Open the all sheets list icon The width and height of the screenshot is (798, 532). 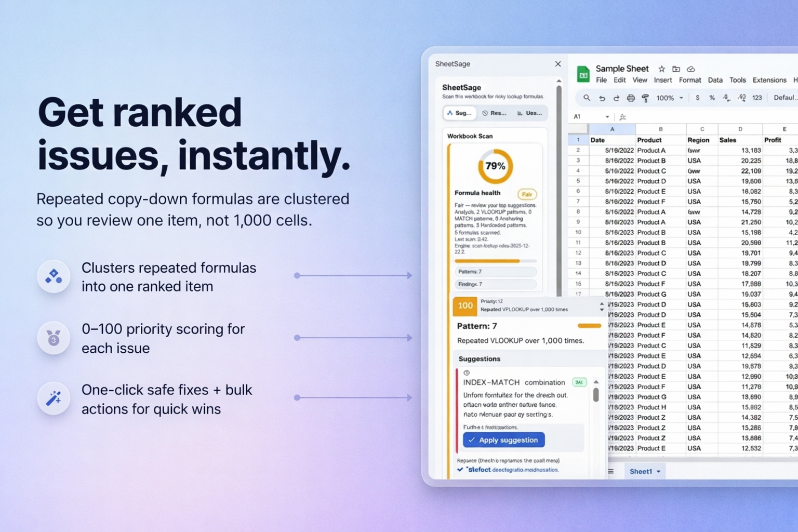611,471
